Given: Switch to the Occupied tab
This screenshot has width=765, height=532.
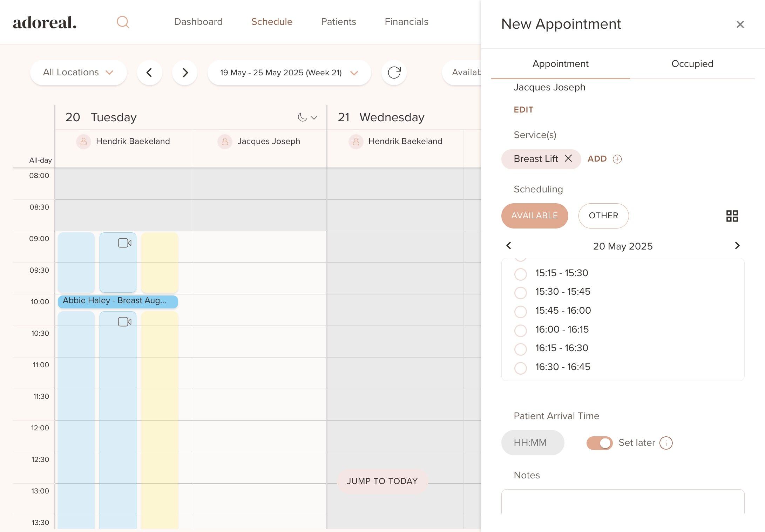Looking at the screenshot, I should pos(692,64).
